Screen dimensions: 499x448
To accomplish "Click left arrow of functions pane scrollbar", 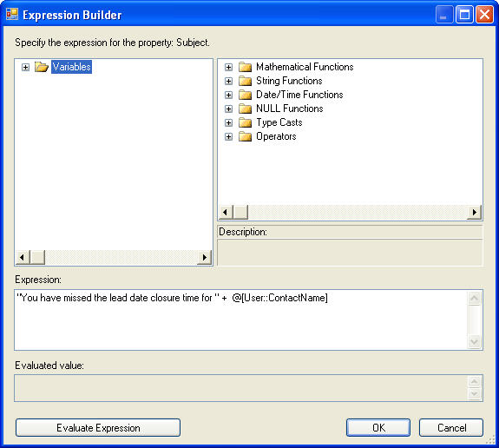I will pyautogui.click(x=226, y=213).
